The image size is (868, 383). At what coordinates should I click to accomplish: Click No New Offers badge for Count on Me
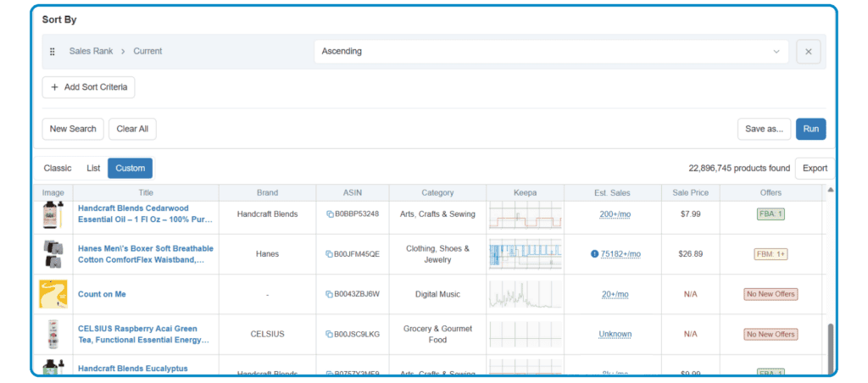click(771, 294)
